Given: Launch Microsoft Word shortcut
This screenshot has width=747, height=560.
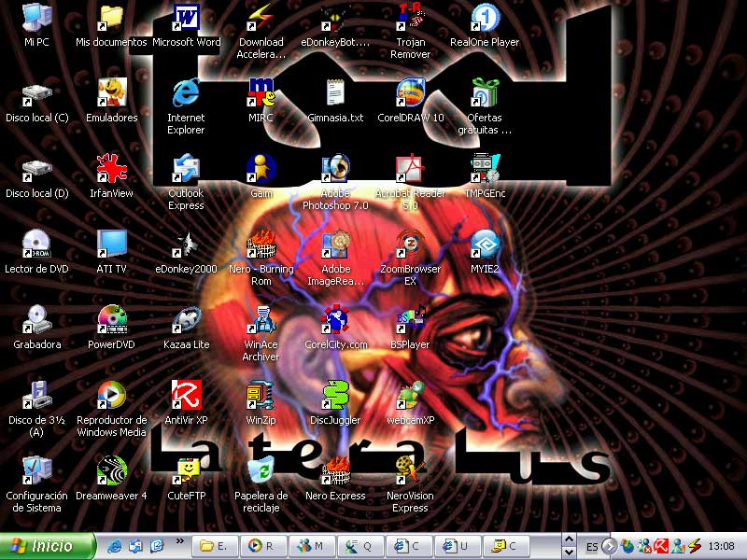Looking at the screenshot, I should click(186, 18).
